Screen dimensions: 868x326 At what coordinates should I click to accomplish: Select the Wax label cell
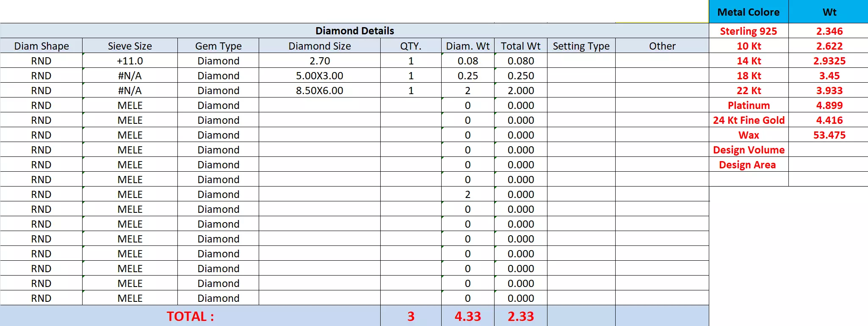click(x=749, y=135)
